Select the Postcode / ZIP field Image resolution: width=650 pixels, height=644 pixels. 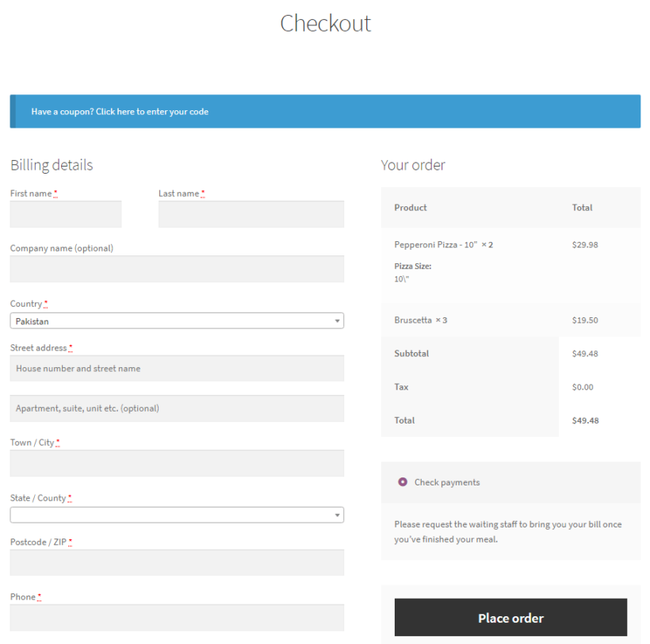(x=176, y=562)
